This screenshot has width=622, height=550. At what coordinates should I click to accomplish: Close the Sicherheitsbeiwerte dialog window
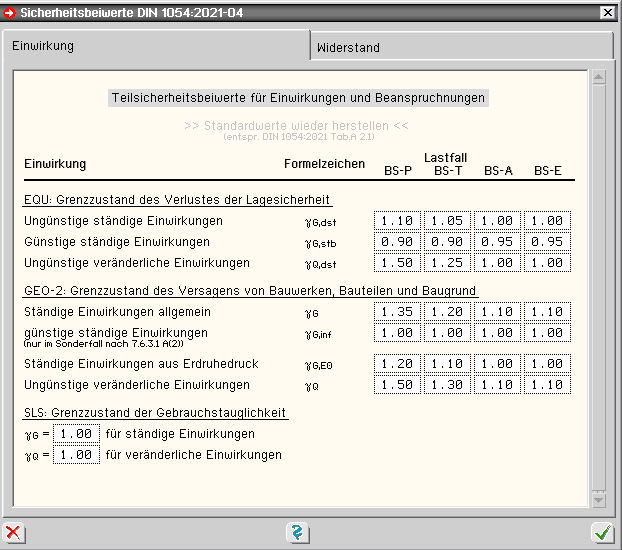606,12
